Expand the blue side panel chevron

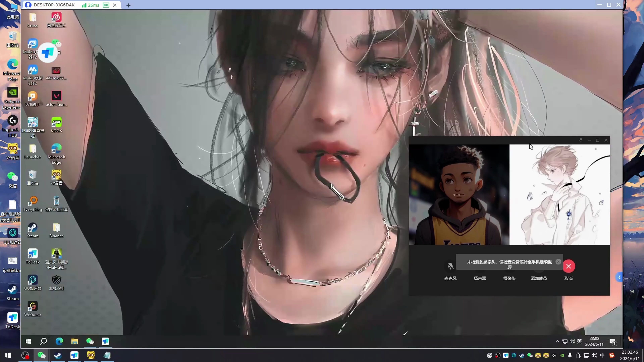pyautogui.click(x=619, y=277)
